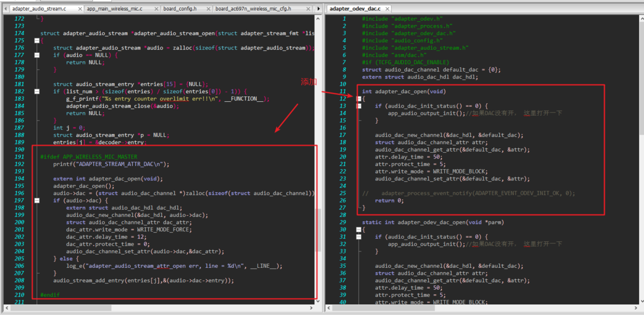Click 'dac_attr.protect_time = 0;' line
This screenshot has height=315, width=644.
108,245
